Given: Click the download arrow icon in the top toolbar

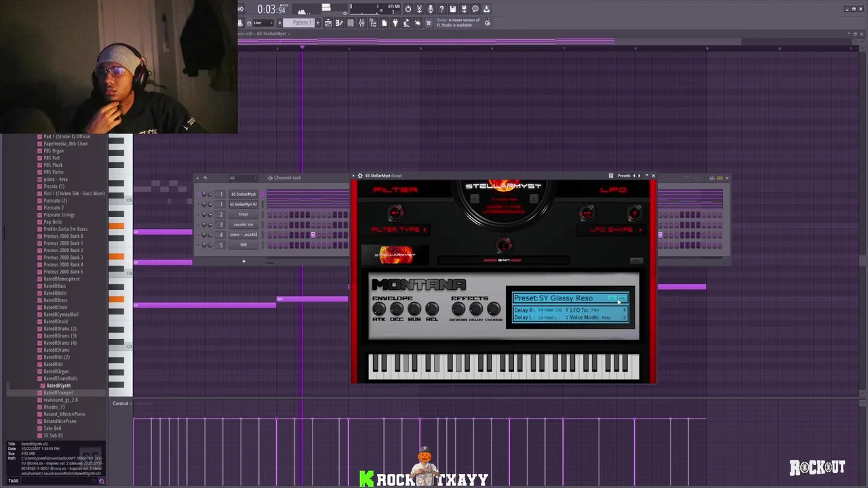Looking at the screenshot, I should pyautogui.click(x=486, y=9).
